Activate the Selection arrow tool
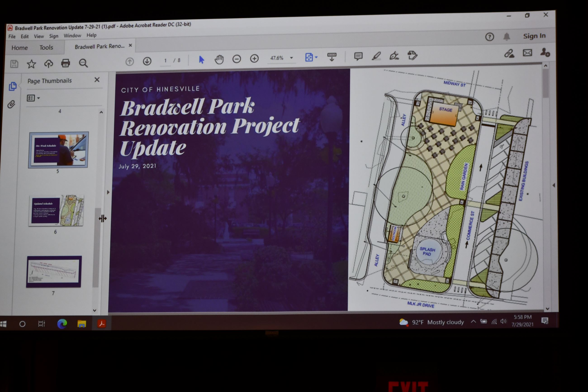This screenshot has height=392, width=588. coord(201,60)
